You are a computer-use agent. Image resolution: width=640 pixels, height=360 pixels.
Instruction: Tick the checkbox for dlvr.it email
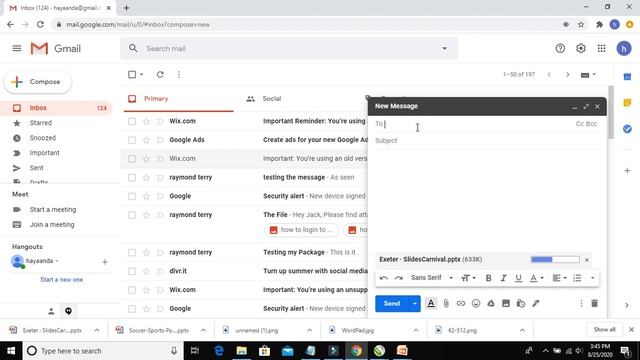[132, 271]
